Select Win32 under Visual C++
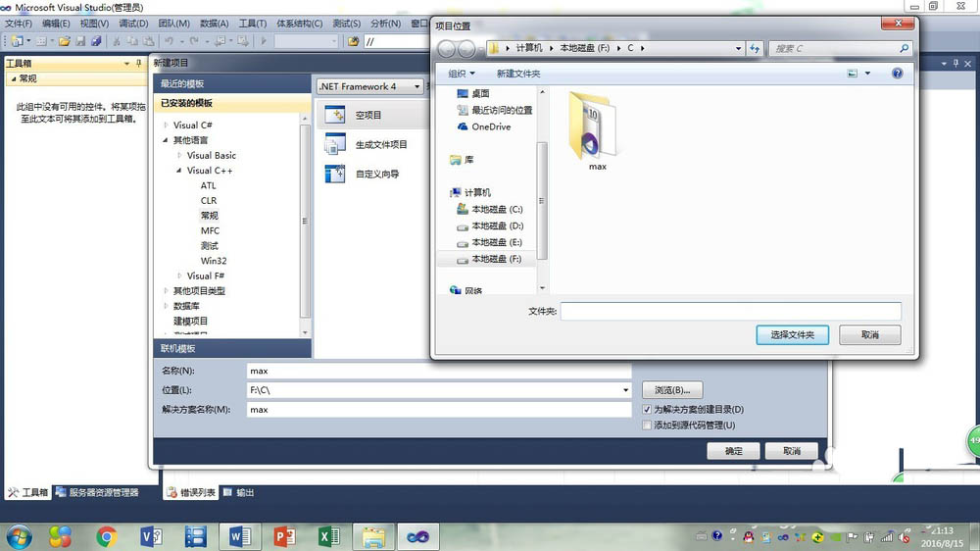Viewport: 980px width, 551px height. point(213,260)
